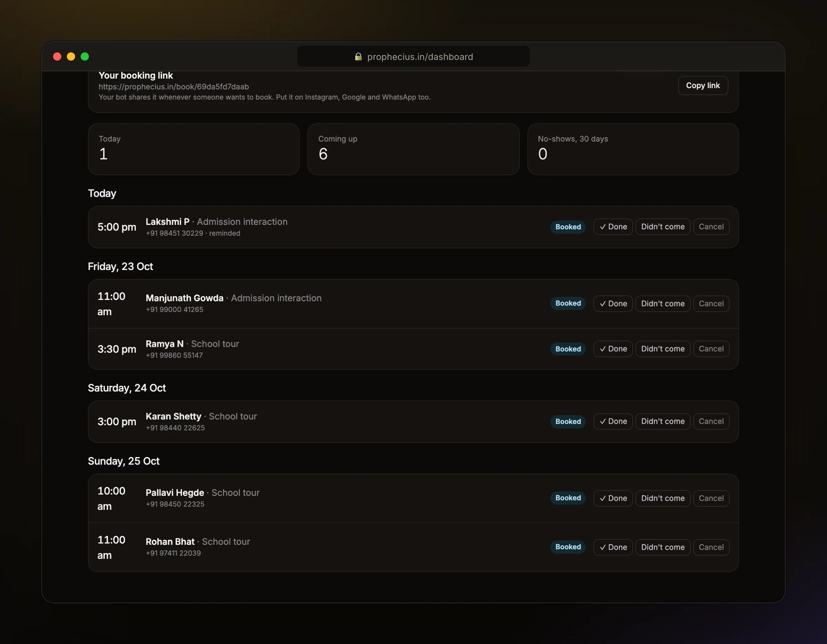Cancel Manjunath Gowda's booking
827x644 pixels.
pos(711,303)
